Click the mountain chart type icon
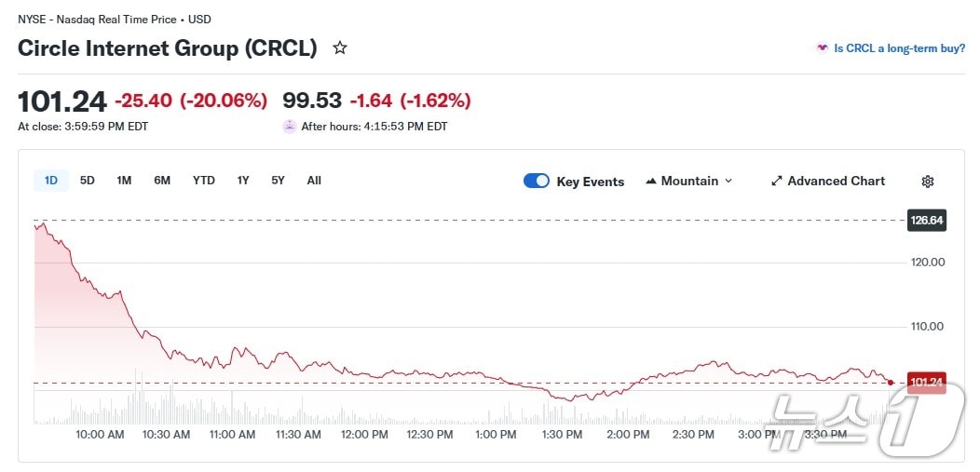 click(651, 182)
